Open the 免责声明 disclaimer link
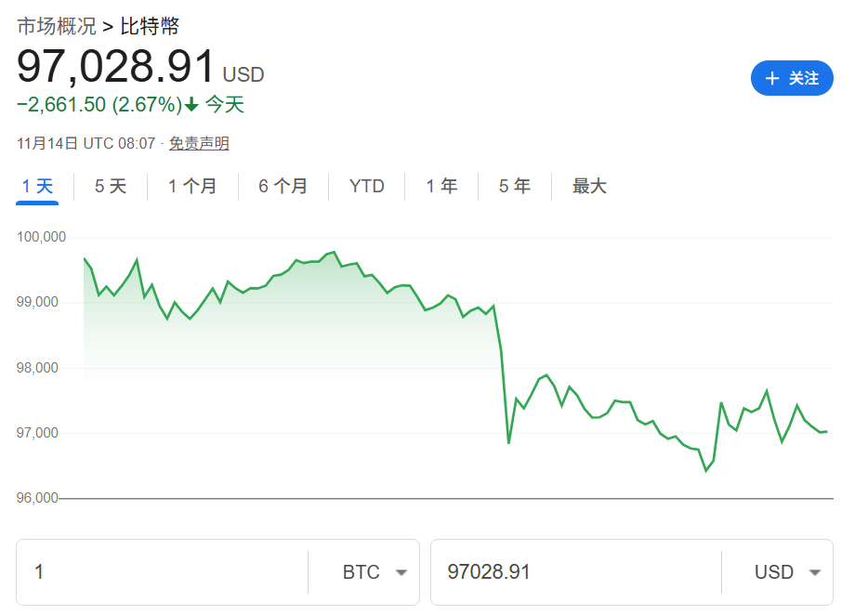This screenshot has width=868, height=615. tap(198, 145)
